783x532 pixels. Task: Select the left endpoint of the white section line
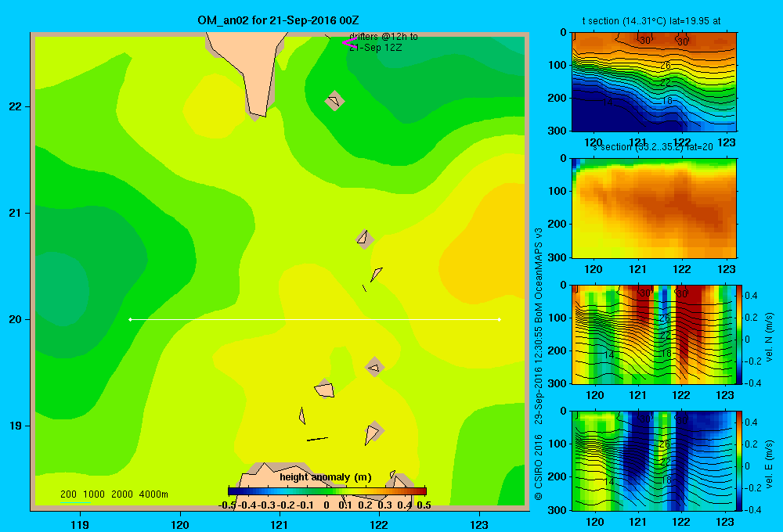[x=130, y=319]
